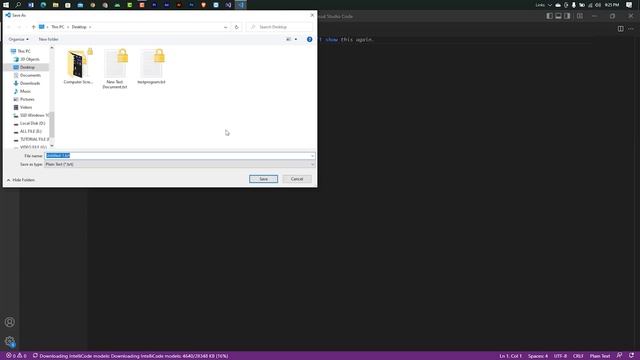The height and width of the screenshot is (360, 640).
Task: Click navigation pane scroll-down arrow
Action: [52, 146]
